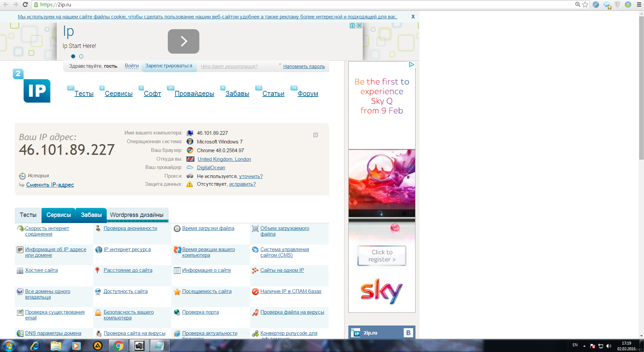Image resolution: width=644 pixels, height=352 pixels.
Task: Open Статьи in main navigation
Action: point(274,94)
